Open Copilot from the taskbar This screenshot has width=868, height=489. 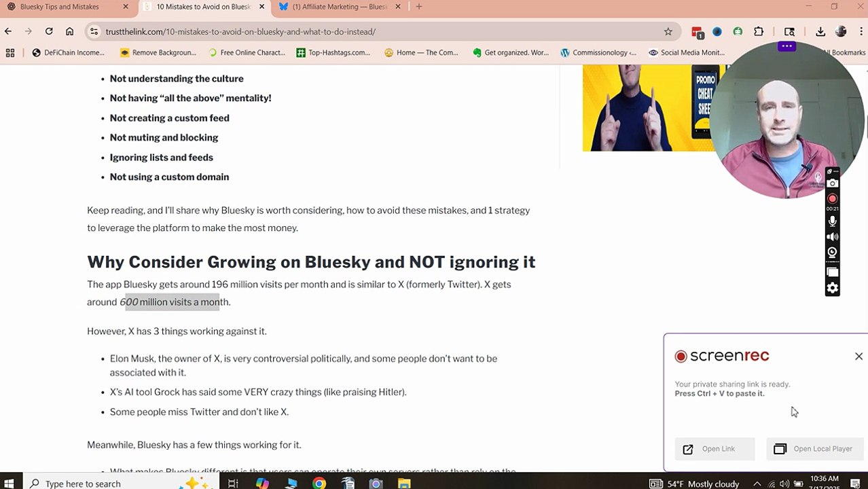point(262,483)
